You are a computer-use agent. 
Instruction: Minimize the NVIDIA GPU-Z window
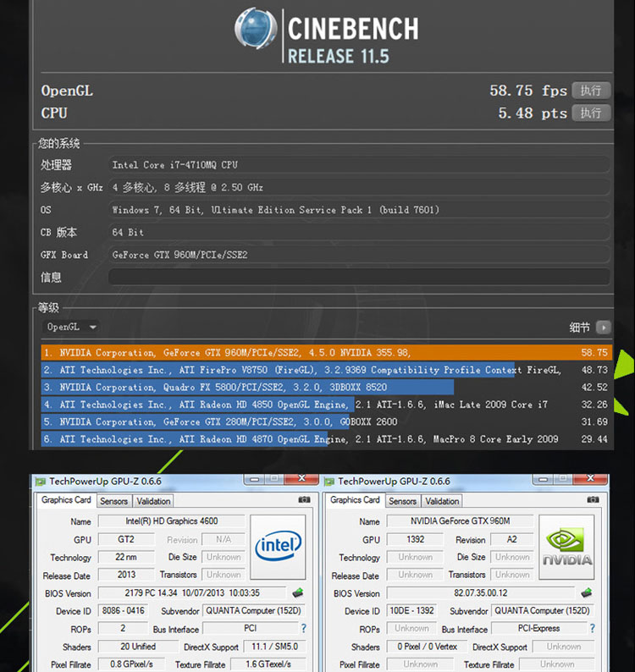click(543, 479)
